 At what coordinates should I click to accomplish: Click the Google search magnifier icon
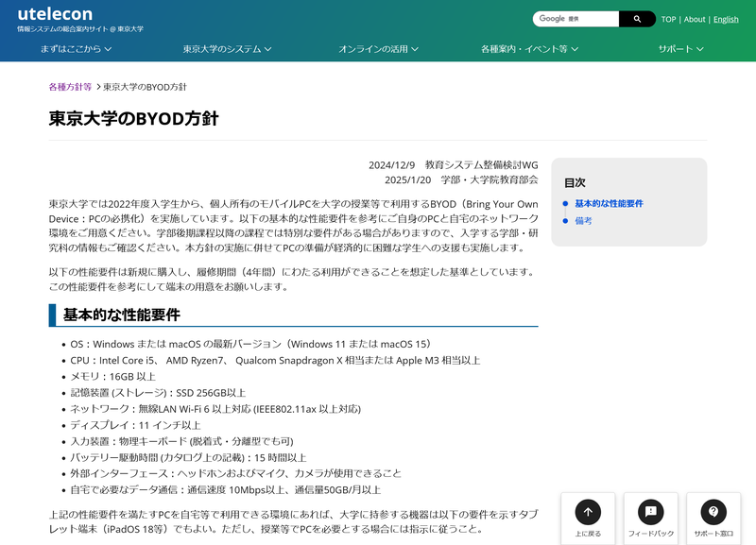tap(637, 18)
